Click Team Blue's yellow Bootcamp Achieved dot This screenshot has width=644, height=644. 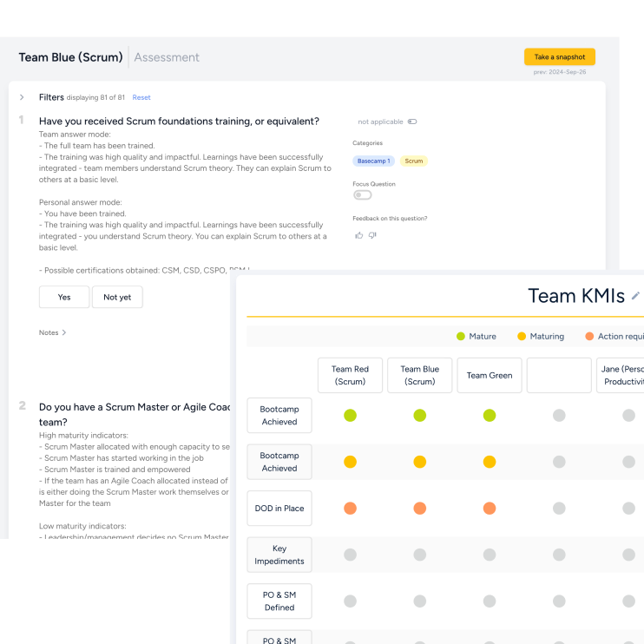(419, 462)
